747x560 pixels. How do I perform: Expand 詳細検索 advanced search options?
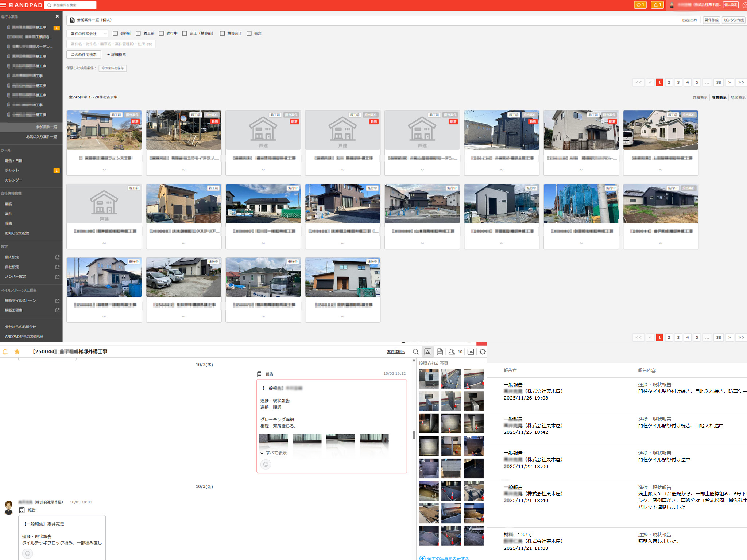pyautogui.click(x=116, y=55)
